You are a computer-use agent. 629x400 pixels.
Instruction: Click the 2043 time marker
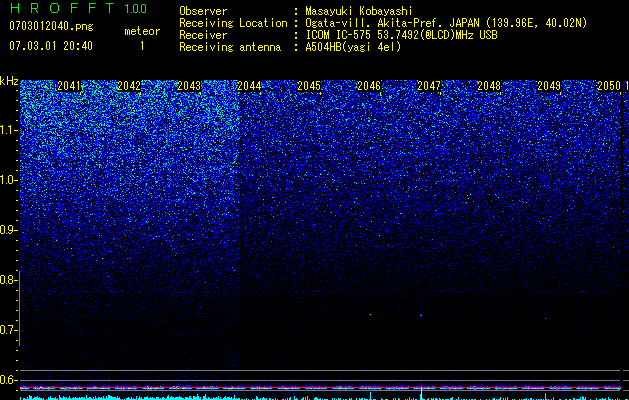pos(189,86)
